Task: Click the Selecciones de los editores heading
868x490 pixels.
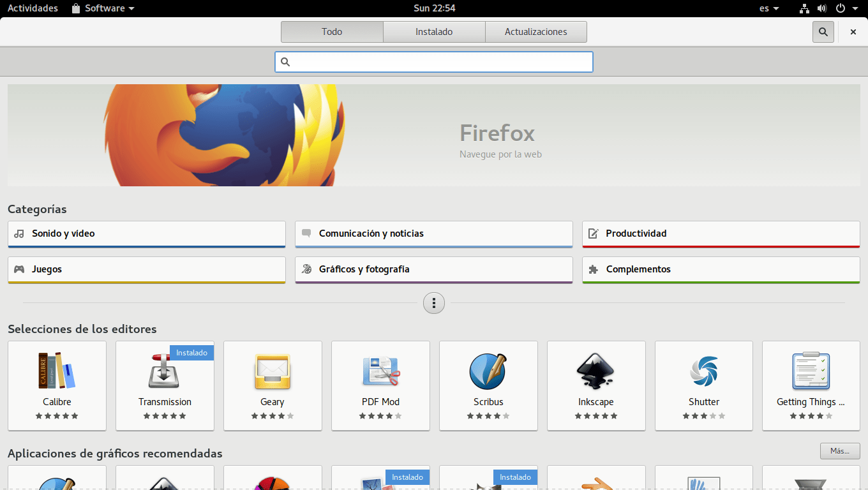Action: click(x=82, y=329)
